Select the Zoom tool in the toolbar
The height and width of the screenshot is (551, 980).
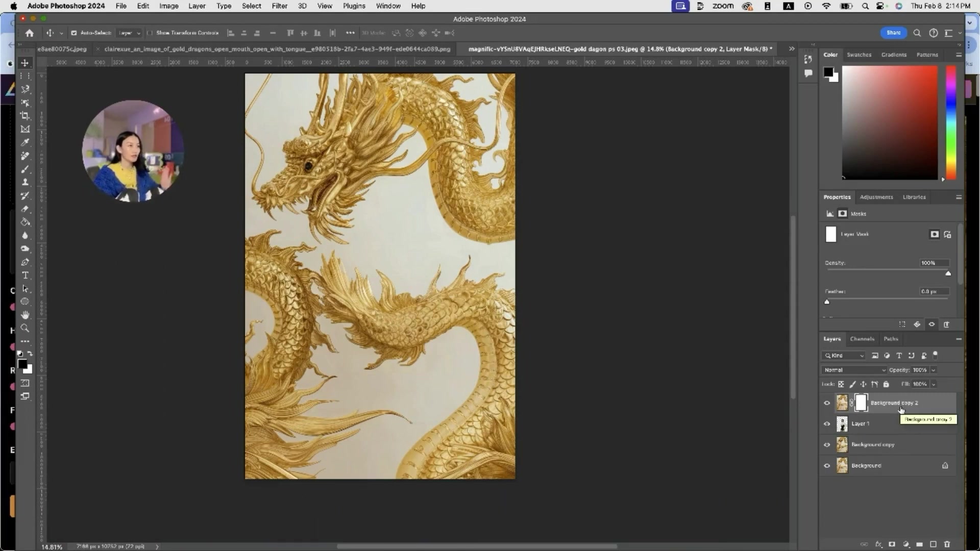(25, 328)
